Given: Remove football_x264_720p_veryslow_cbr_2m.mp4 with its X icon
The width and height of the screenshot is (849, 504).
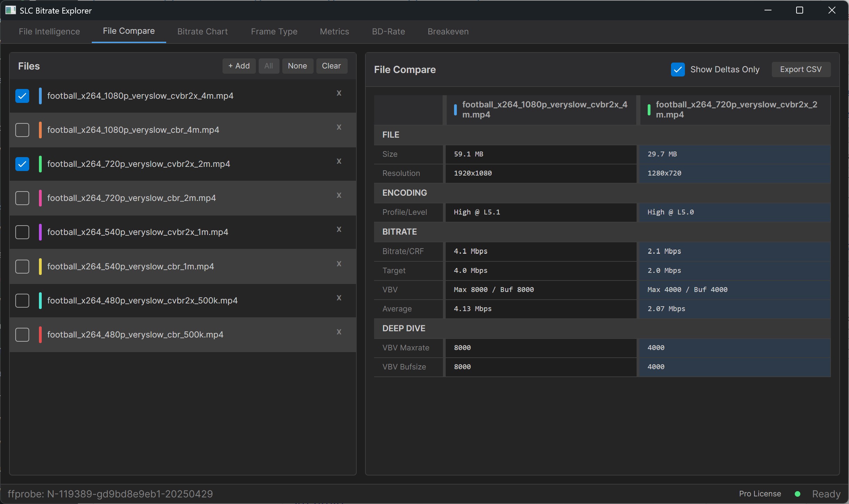Looking at the screenshot, I should [339, 195].
